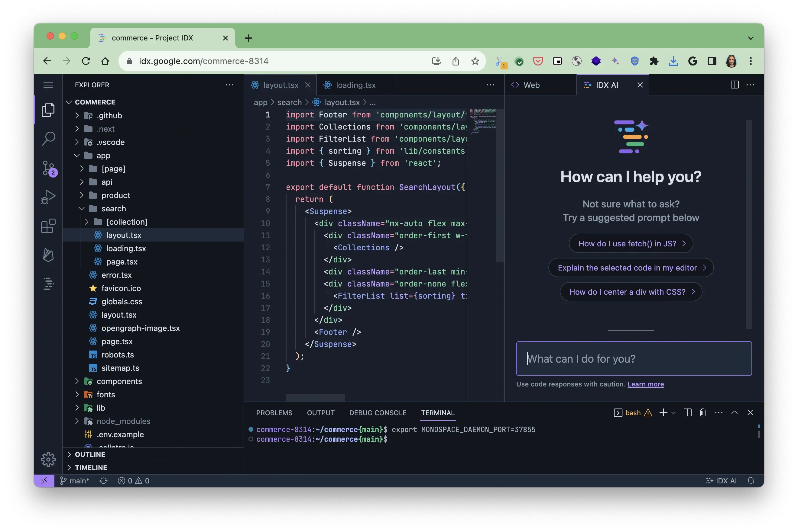Open the Extensions view

pyautogui.click(x=48, y=226)
